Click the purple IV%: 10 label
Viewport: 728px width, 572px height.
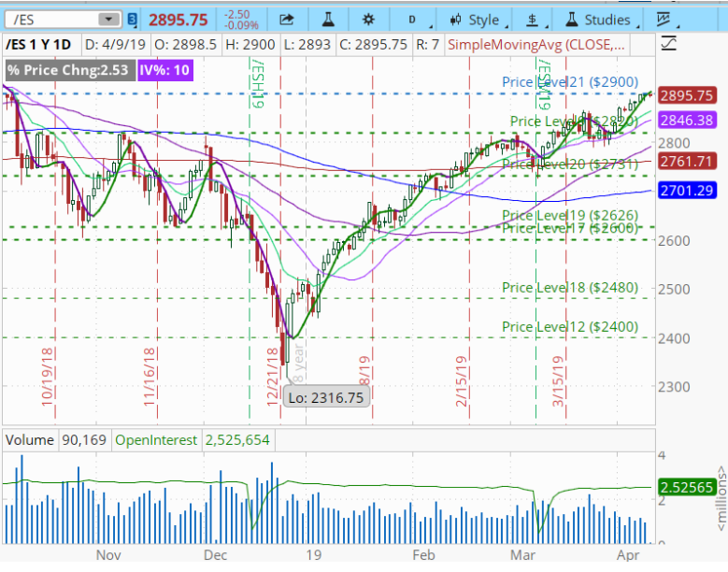pos(164,70)
